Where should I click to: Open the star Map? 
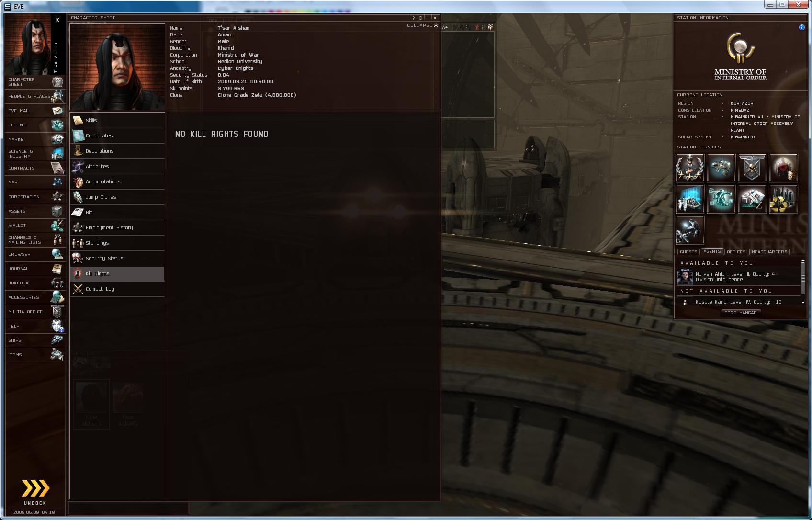click(x=35, y=182)
